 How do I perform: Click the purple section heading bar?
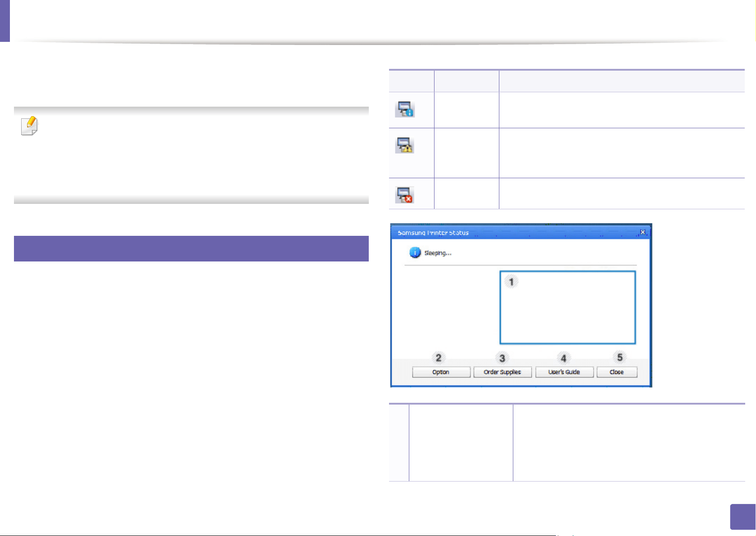click(191, 248)
